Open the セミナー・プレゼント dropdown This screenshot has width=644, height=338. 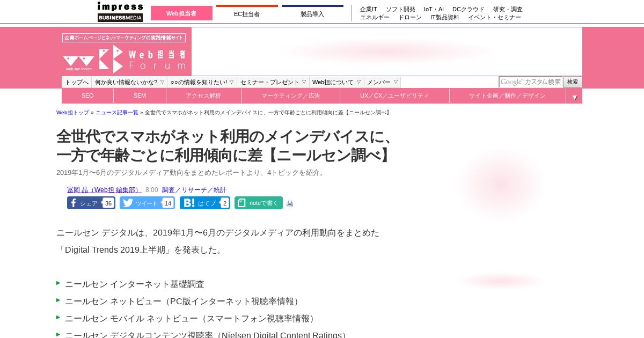click(273, 82)
